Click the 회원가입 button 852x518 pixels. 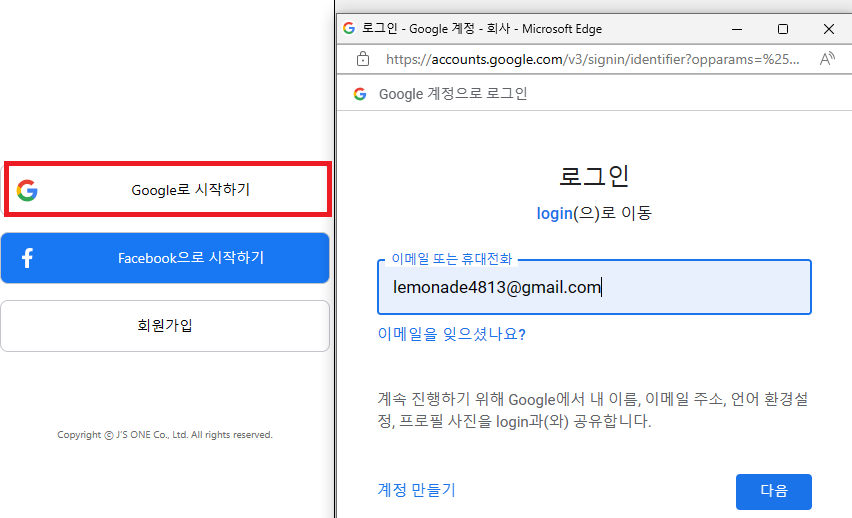coord(165,326)
